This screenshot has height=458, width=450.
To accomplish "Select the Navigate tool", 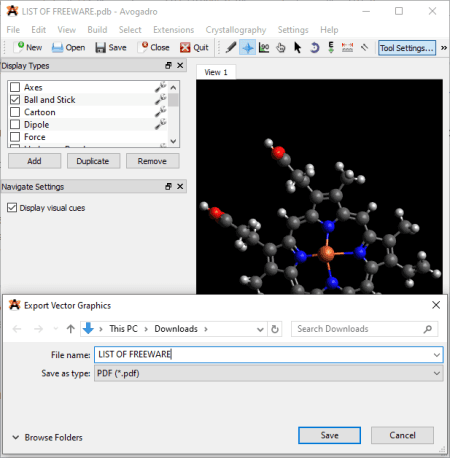I will [247, 48].
